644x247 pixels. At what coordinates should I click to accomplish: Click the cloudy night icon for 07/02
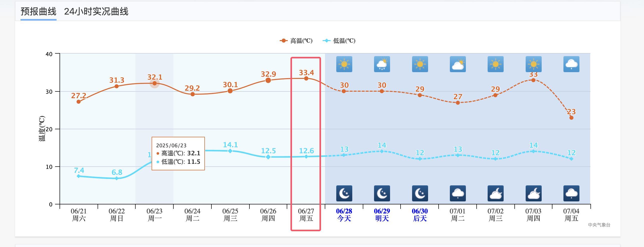495,193
